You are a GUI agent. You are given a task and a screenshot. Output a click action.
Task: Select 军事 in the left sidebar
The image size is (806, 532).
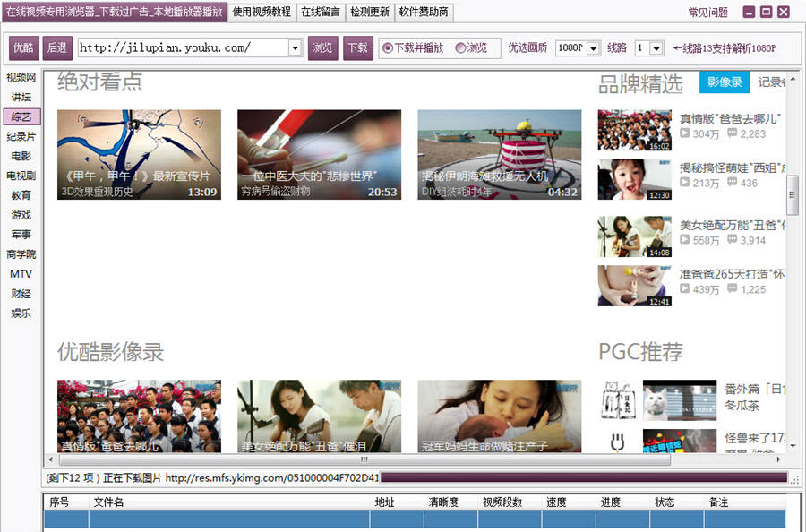pos(21,235)
